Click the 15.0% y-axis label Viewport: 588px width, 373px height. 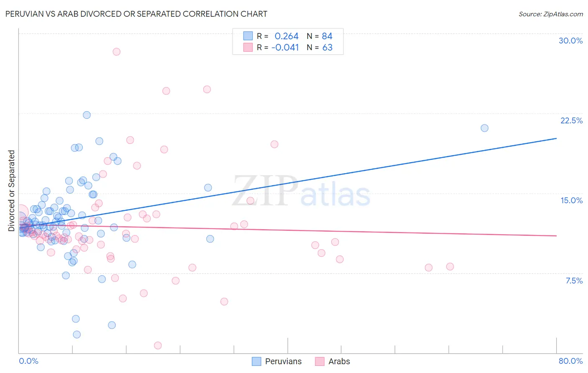coord(571,200)
